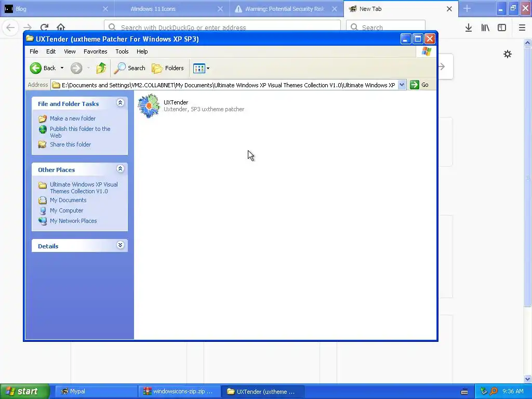Screen dimensions: 532x399
Task: Open Ultimate Windows XP Visual Themes Collection folder link
Action: 84,188
